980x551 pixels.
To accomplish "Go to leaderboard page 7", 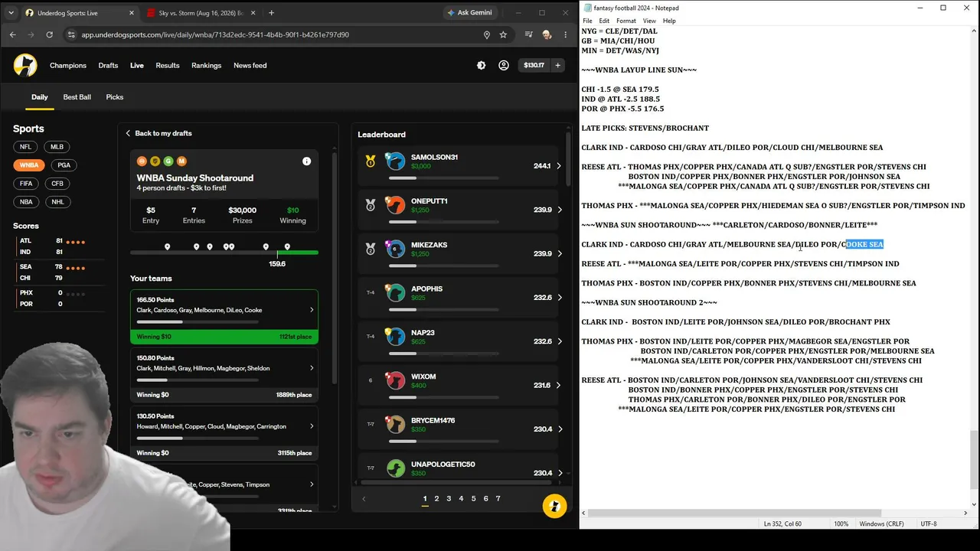I will tap(498, 499).
